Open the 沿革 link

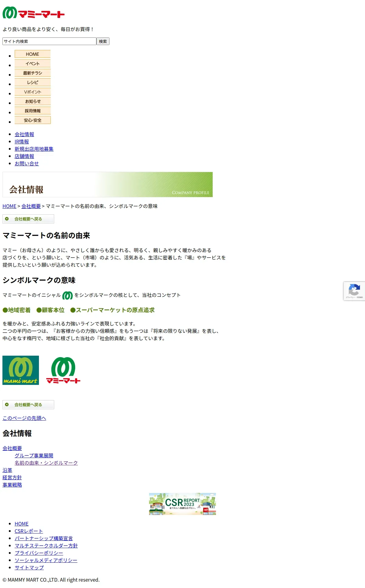pyautogui.click(x=7, y=470)
